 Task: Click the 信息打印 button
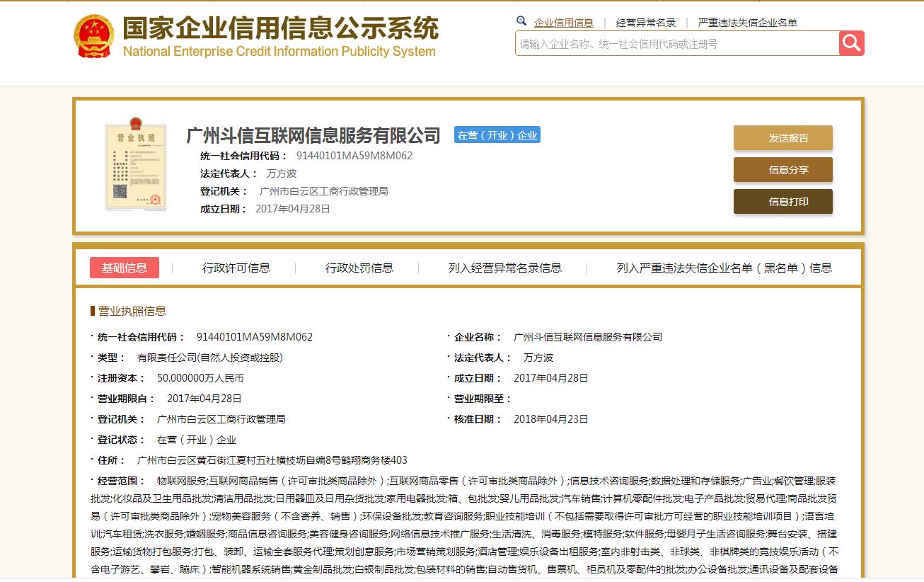pyautogui.click(x=783, y=202)
